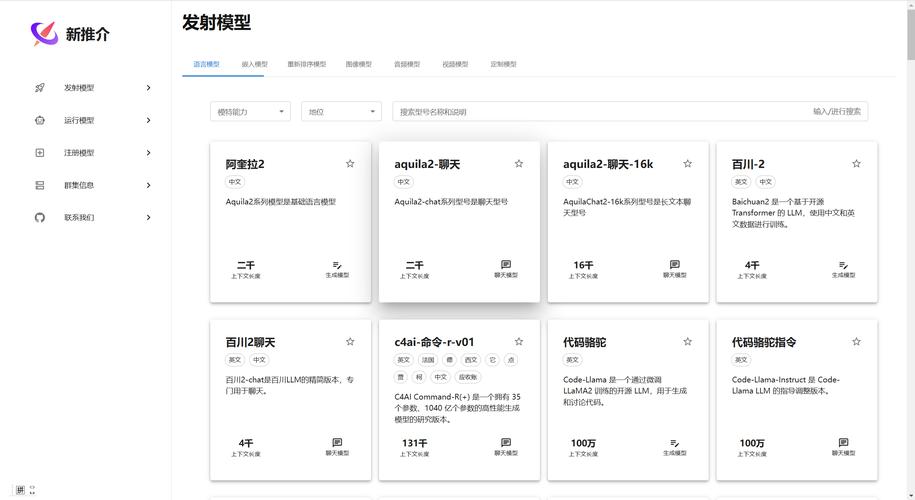This screenshot has height=500, width=915.
Task: Open the 地位 dropdown filter
Action: (x=341, y=112)
